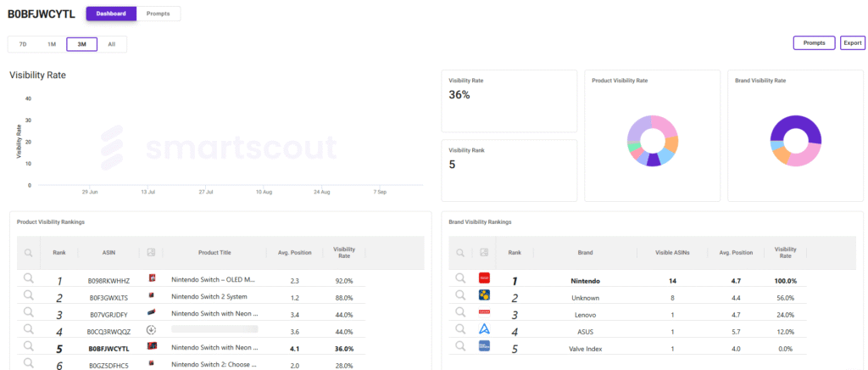Screen dimensions: 868x370
Task: Click magnifier icon for B07VGRJDFY row
Action: tap(28, 313)
